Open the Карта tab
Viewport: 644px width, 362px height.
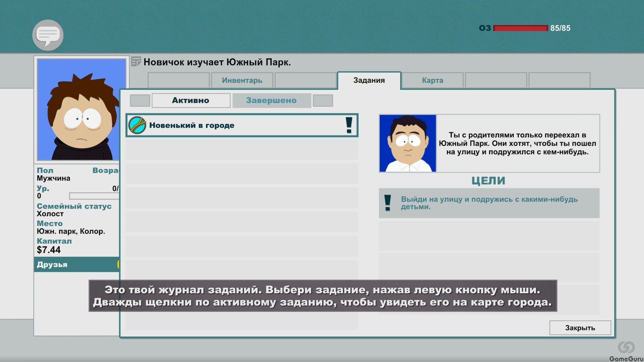(x=432, y=80)
